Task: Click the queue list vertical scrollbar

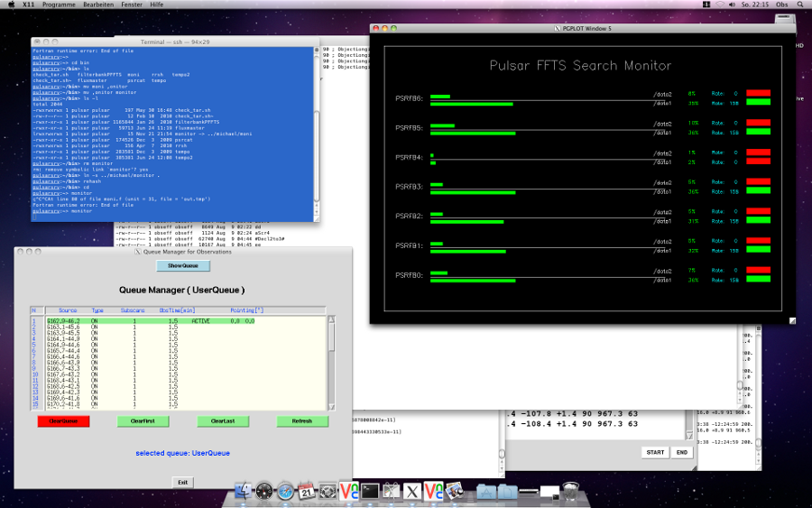Action: coord(331,363)
